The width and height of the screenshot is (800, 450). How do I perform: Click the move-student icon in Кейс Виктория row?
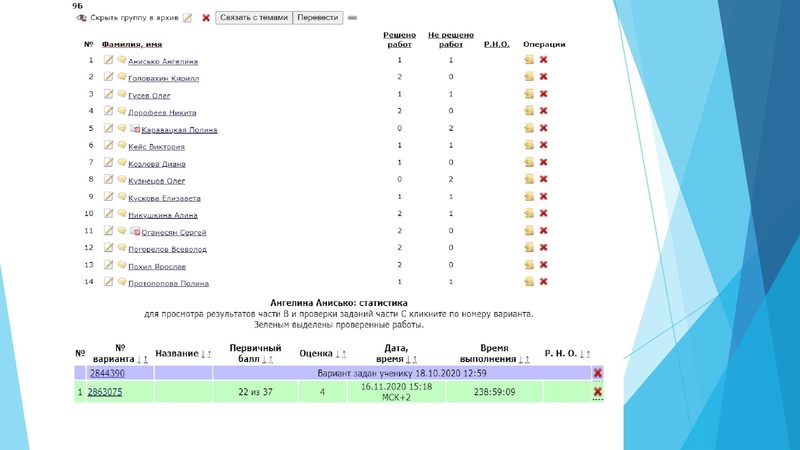tap(529, 146)
